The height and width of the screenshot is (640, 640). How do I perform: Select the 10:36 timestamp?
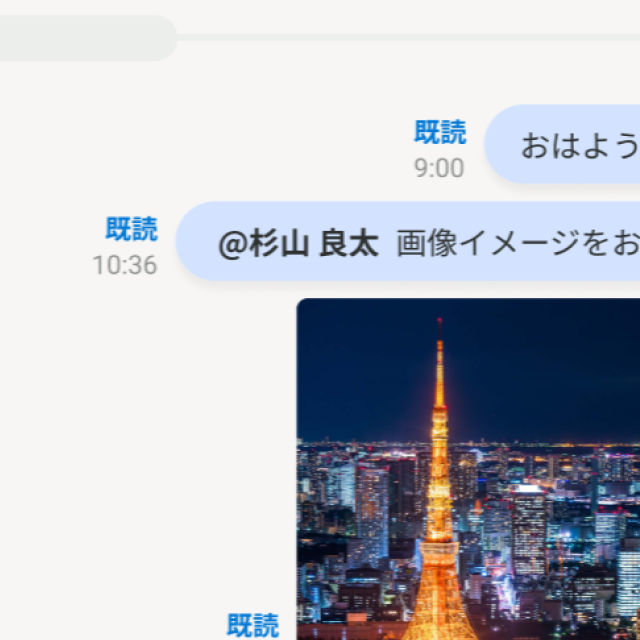pyautogui.click(x=125, y=265)
